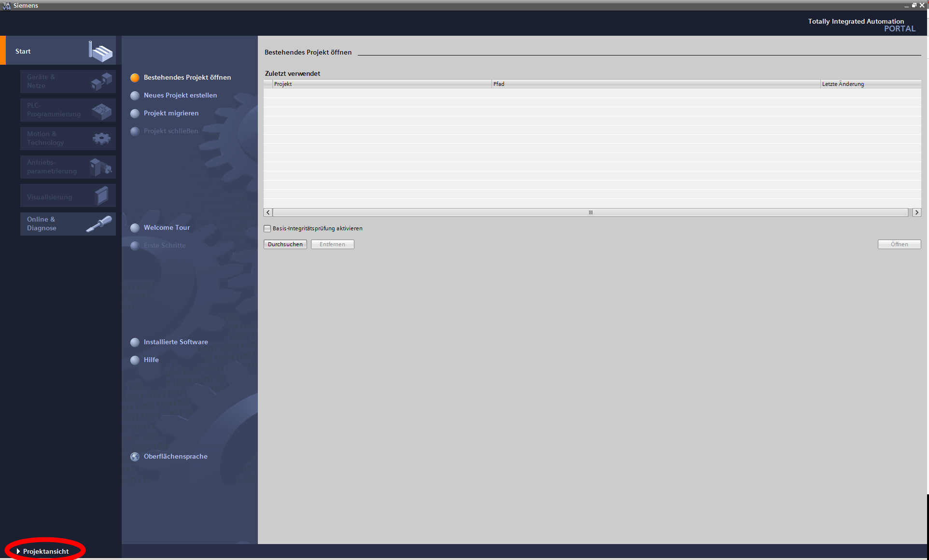Click the bullet icon next to Hilfe

click(135, 360)
